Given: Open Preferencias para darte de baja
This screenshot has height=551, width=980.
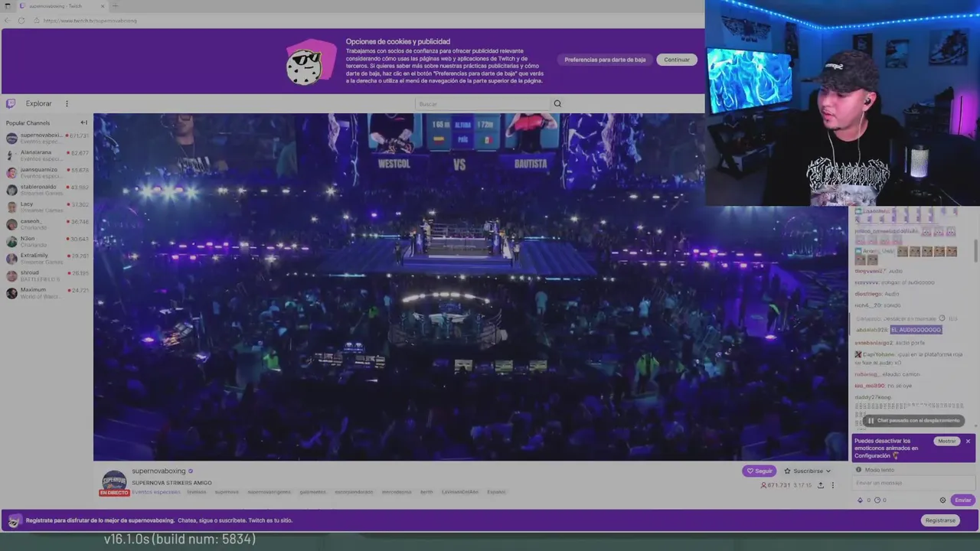Looking at the screenshot, I should point(605,60).
